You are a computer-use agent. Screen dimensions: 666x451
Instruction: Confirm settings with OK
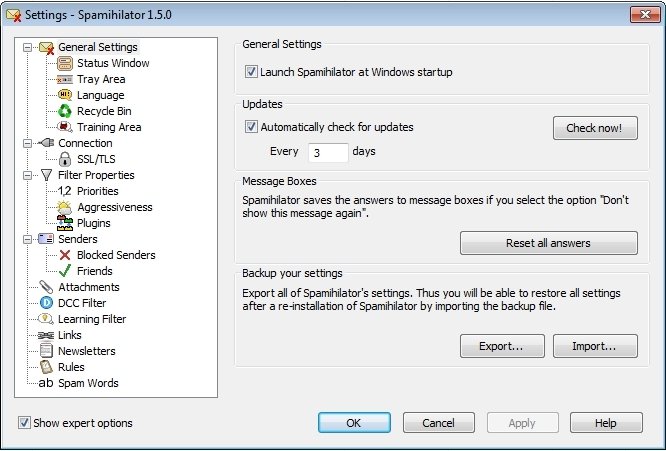click(x=354, y=423)
